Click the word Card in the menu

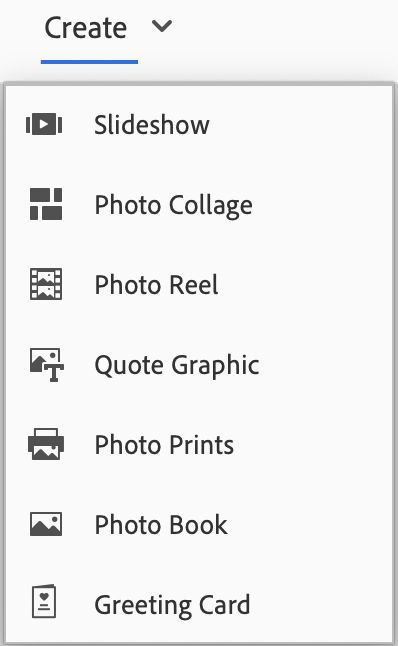click(225, 605)
